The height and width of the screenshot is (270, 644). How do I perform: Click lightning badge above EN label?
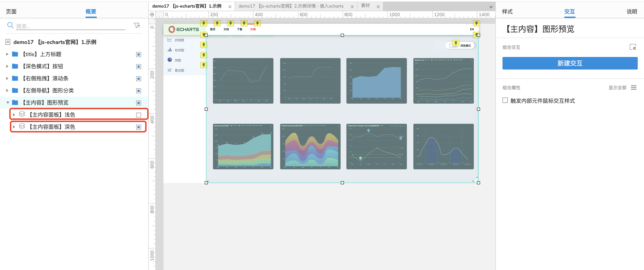476,24
